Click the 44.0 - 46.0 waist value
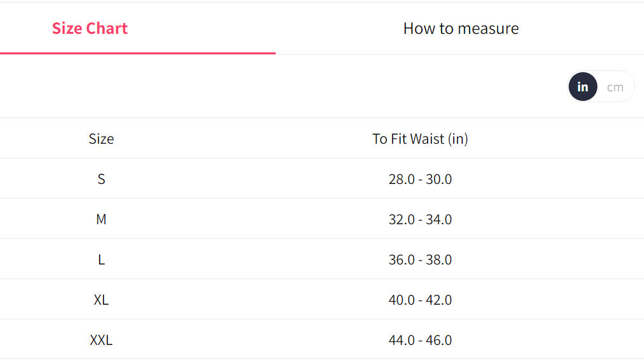 pos(420,340)
